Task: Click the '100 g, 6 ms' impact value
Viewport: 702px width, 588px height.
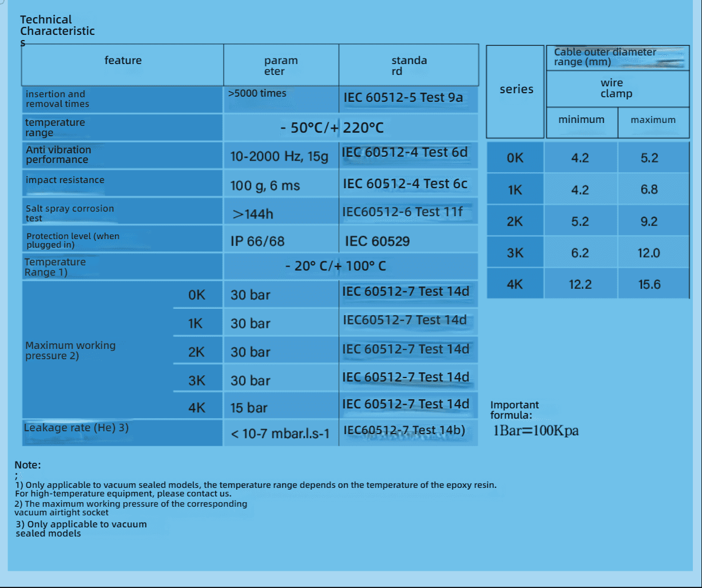Action: 265,186
